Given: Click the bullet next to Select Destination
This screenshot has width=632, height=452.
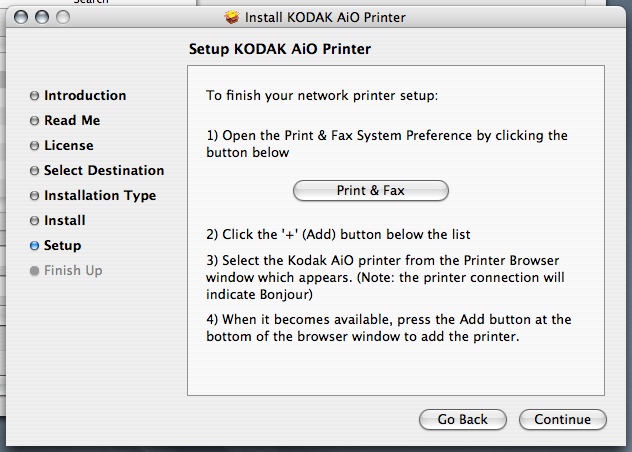Looking at the screenshot, I should [35, 171].
